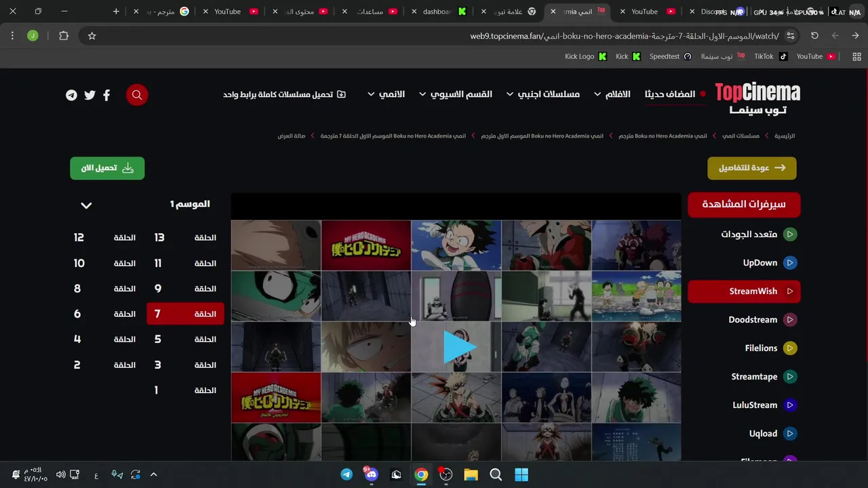The width and height of the screenshot is (868, 488).
Task: Open episode الحلقة 5
Action: coord(185,340)
